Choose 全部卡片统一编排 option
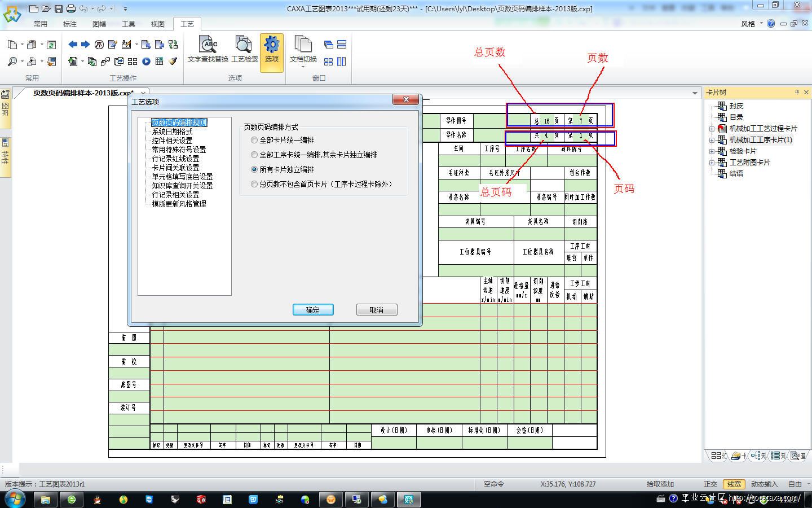 point(254,140)
